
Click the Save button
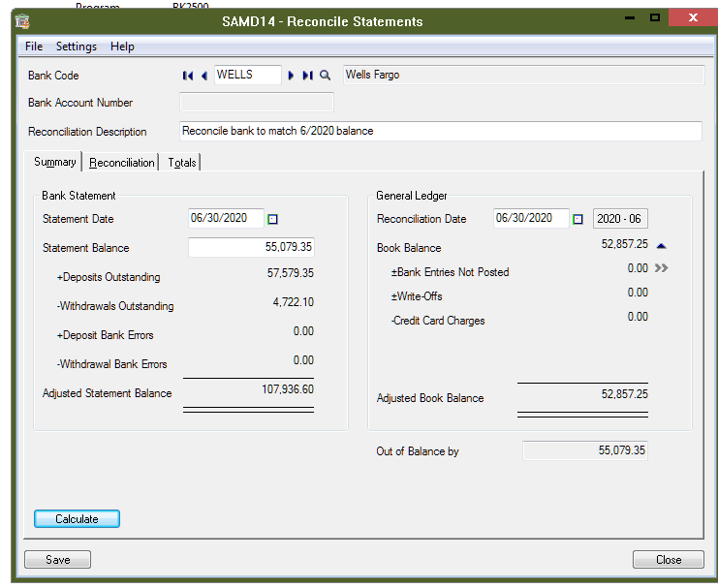tap(57, 560)
